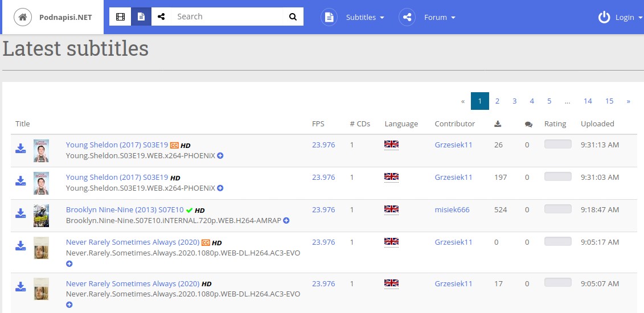644x313 pixels.
Task: Go to page 2 of latest subtitles
Action: point(497,101)
